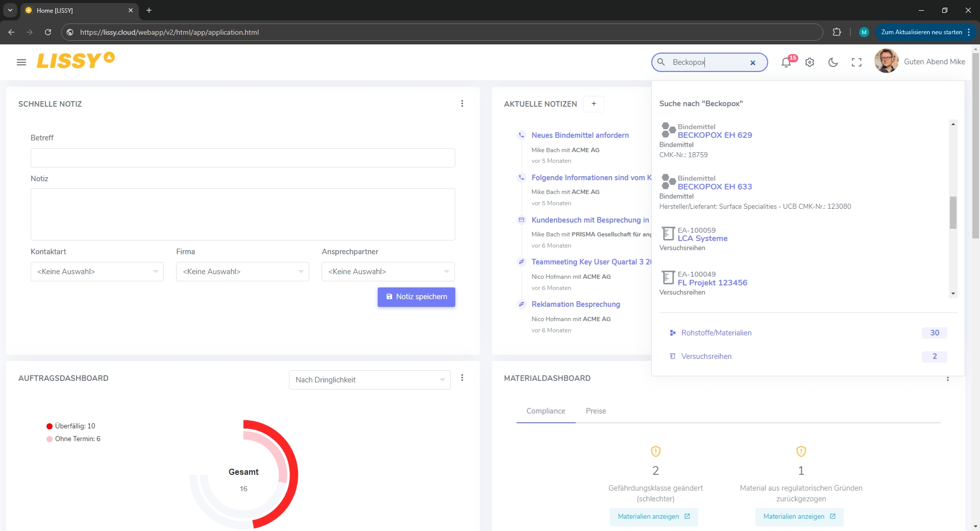This screenshot has width=980, height=531.
Task: Click test series icon of LCA Systeme
Action: pos(668,234)
